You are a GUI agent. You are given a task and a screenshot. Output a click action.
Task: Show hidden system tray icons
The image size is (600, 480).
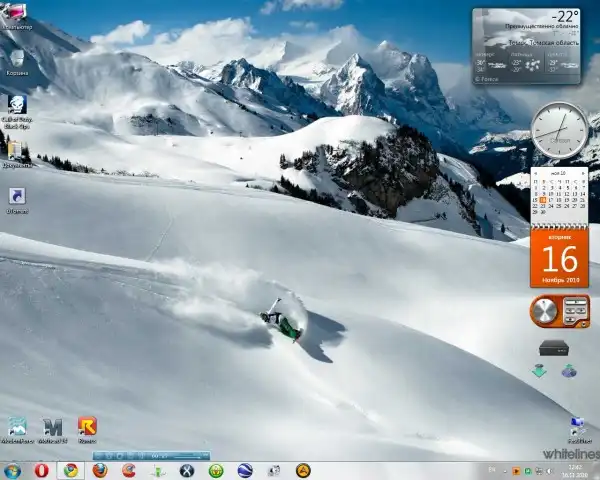tap(504, 470)
